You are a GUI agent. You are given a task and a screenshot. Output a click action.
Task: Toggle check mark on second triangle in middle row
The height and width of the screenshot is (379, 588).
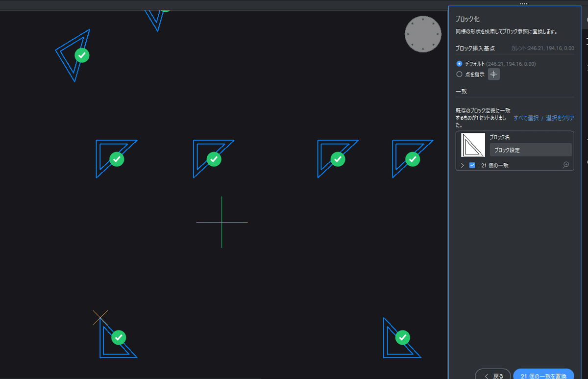click(214, 159)
